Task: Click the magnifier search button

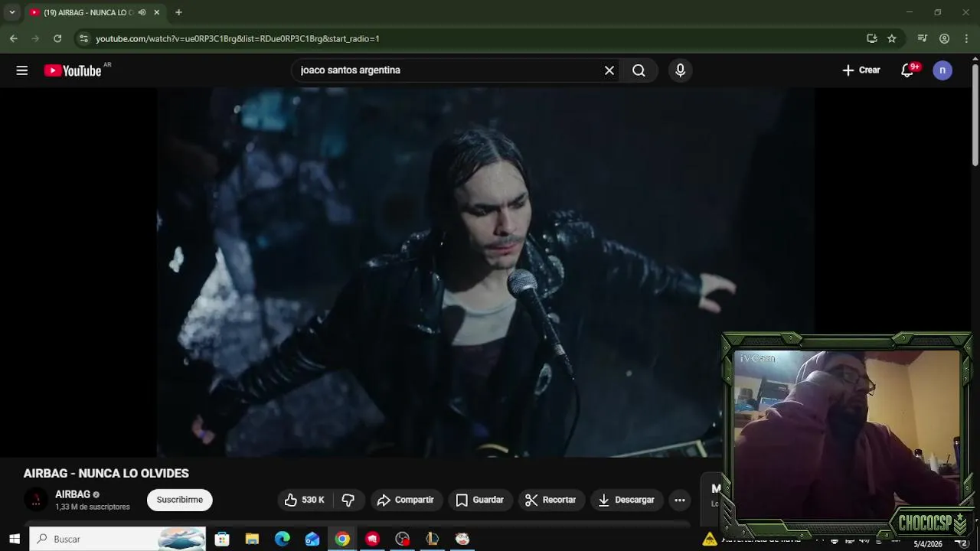Action: point(639,70)
